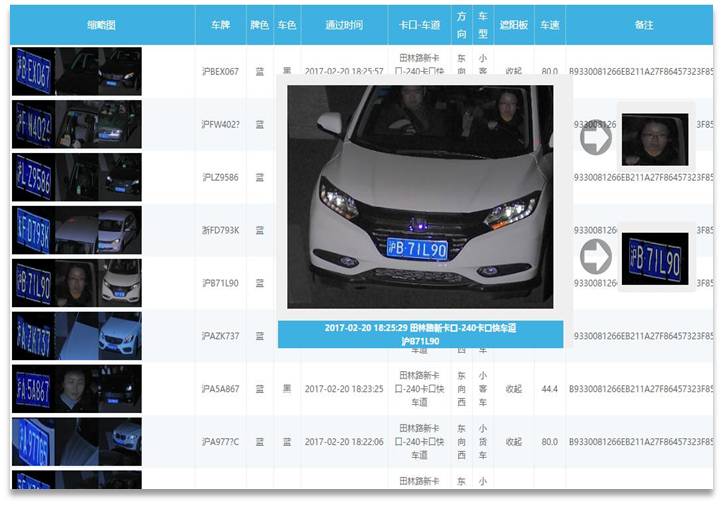Select plate text 沪A977?C
Viewport: 723px width, 505px height.
220,442
